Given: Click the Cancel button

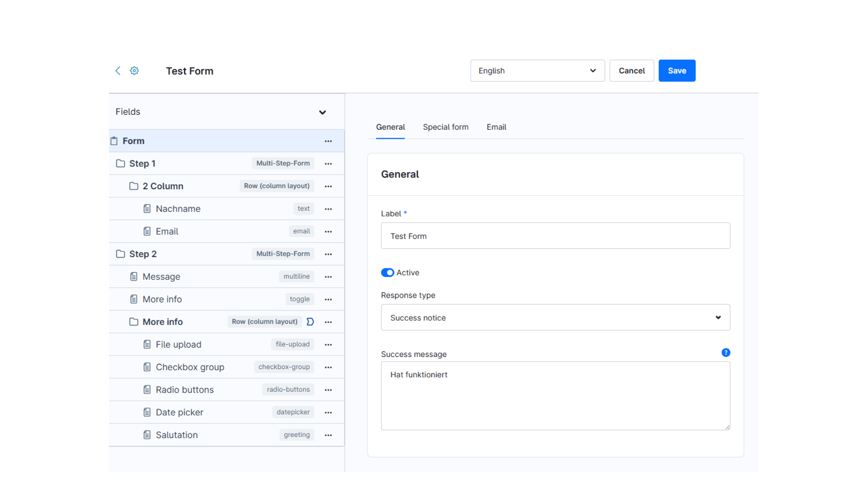Looking at the screenshot, I should coord(632,70).
